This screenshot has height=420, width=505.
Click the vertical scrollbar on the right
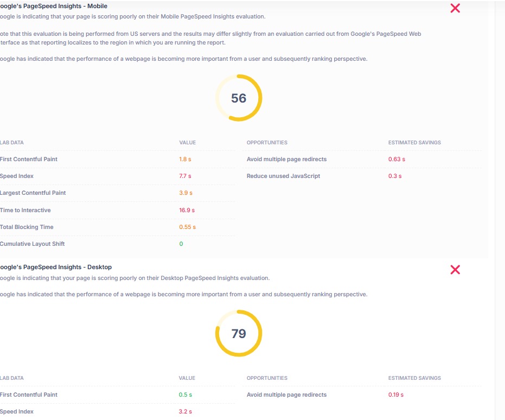[500, 210]
